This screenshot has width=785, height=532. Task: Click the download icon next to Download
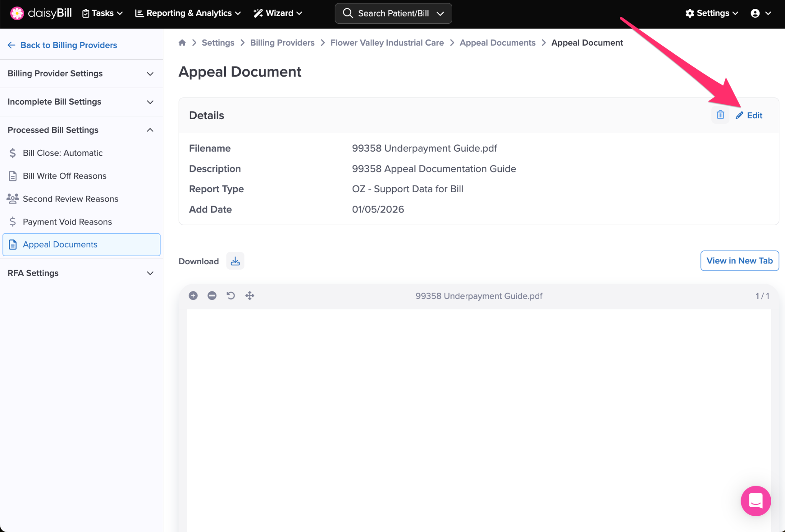pyautogui.click(x=235, y=261)
